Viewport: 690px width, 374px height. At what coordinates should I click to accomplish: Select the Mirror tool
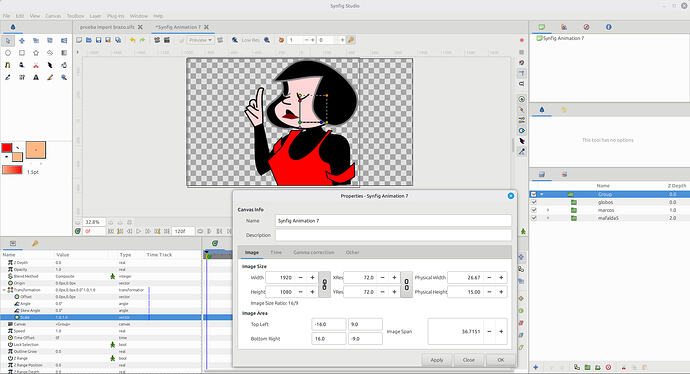point(64,40)
